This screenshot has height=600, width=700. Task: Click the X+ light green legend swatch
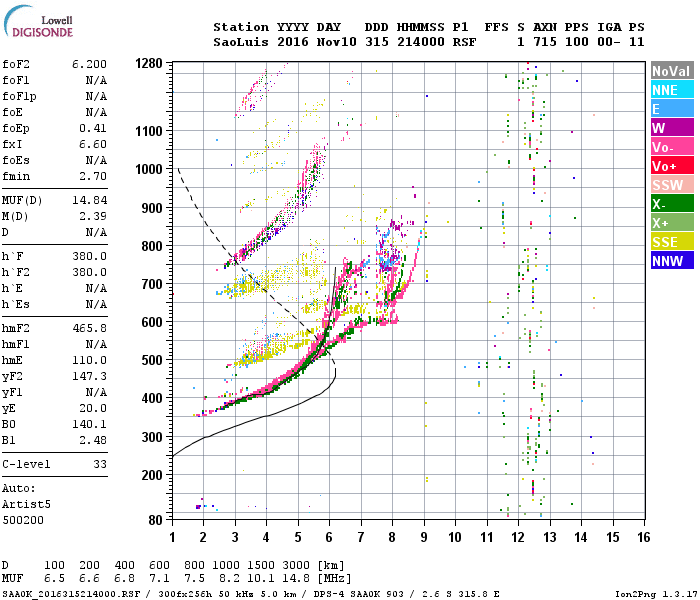tap(672, 223)
